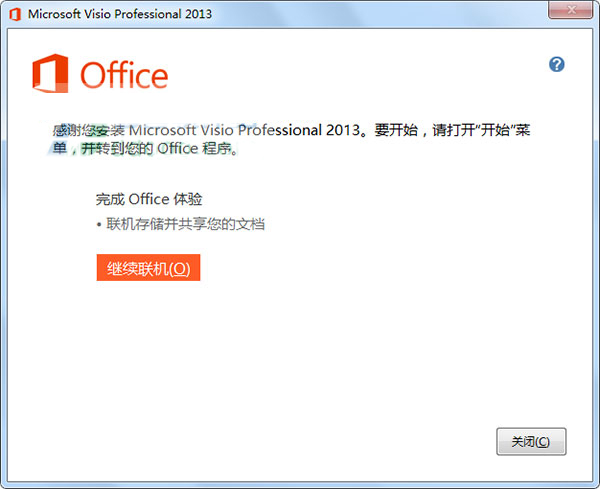Click the 要开始 phrase in the message
600x489 pixels.
[396, 130]
